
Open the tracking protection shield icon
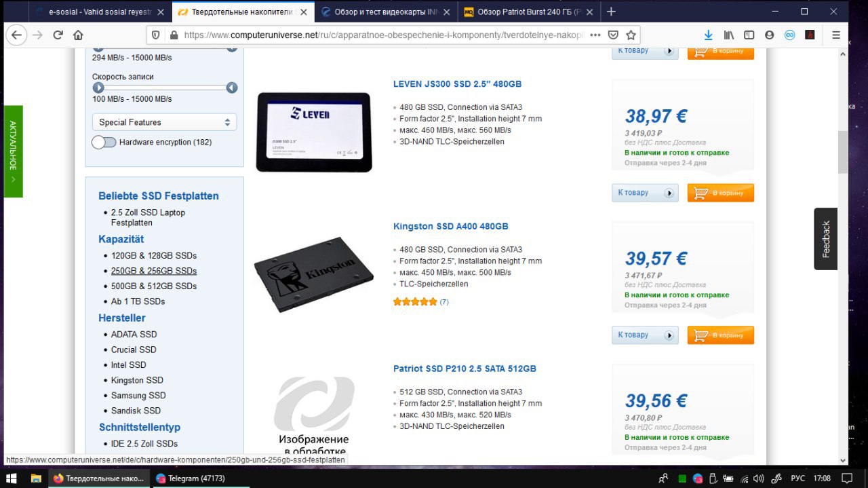pos(156,35)
